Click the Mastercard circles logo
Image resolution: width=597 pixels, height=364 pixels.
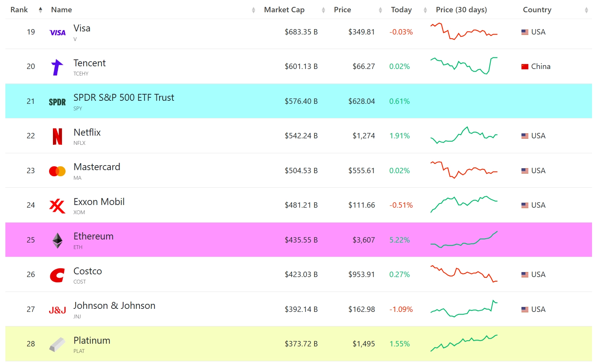tap(57, 171)
